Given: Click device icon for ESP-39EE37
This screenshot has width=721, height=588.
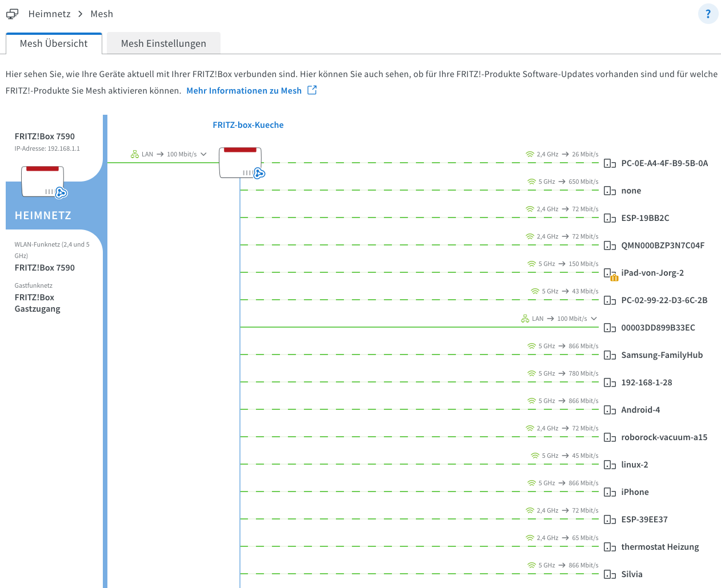Looking at the screenshot, I should 610,519.
